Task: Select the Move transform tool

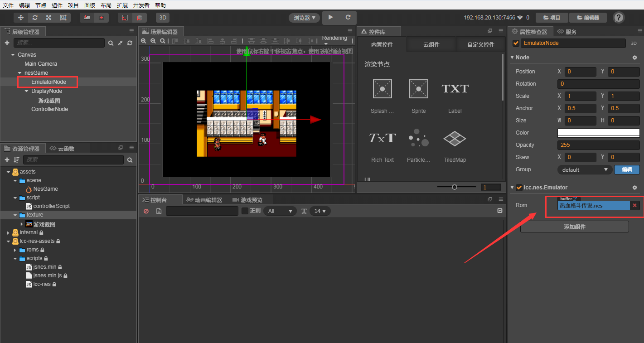Action: tap(21, 18)
